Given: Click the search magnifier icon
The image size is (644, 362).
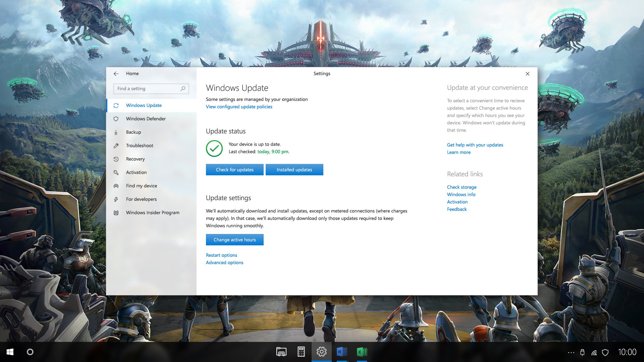Looking at the screenshot, I should [183, 89].
